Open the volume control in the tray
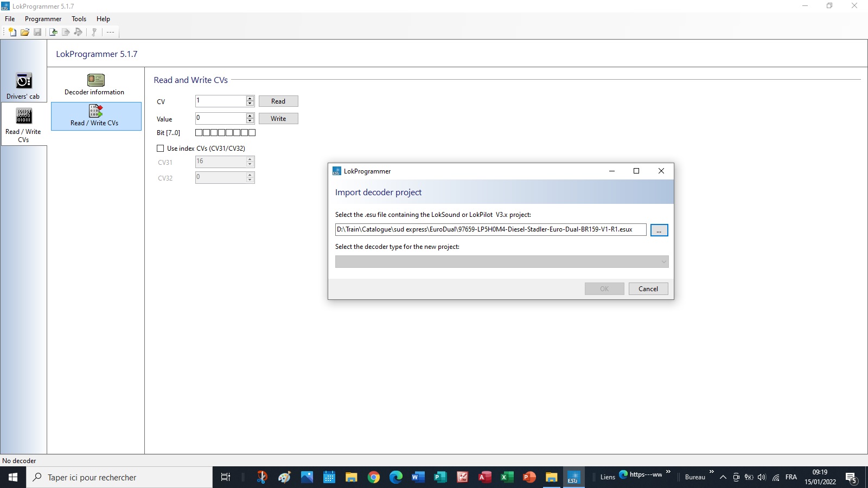Screen dimensions: 868x488 point(762,477)
